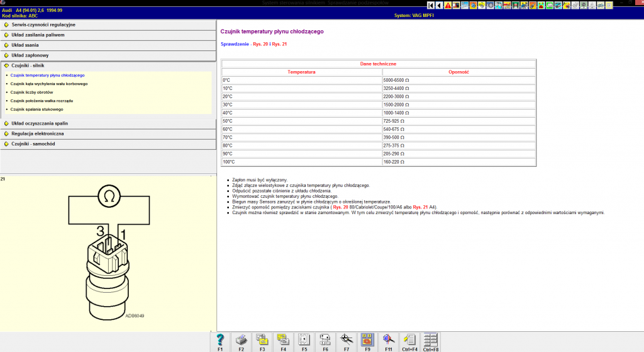
Task: Click the wheel and tire toolbar icon
Action: click(490, 5)
